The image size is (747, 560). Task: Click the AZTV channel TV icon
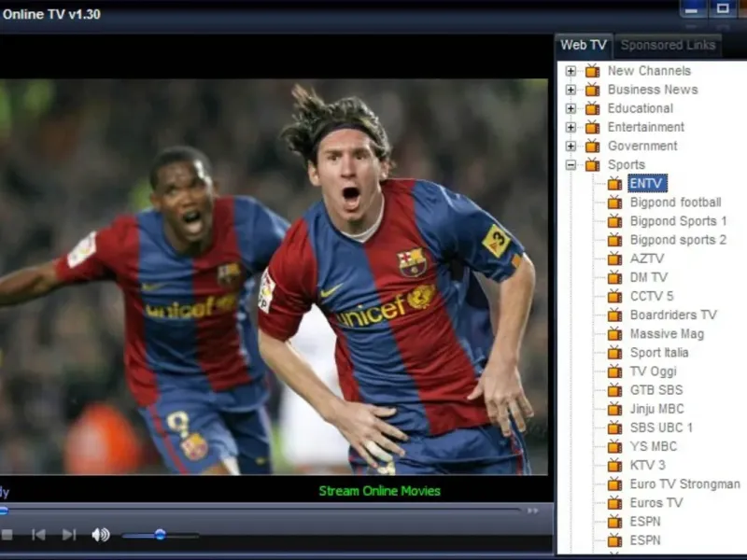pos(614,259)
